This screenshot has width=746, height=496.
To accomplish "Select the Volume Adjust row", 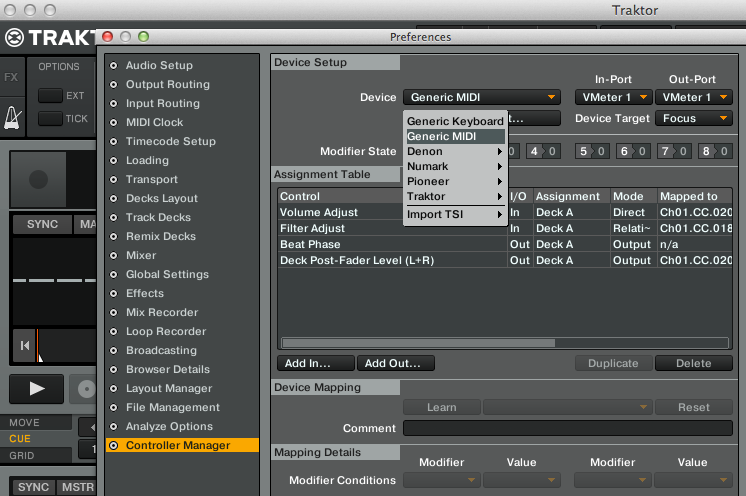I will pyautogui.click(x=505, y=212).
